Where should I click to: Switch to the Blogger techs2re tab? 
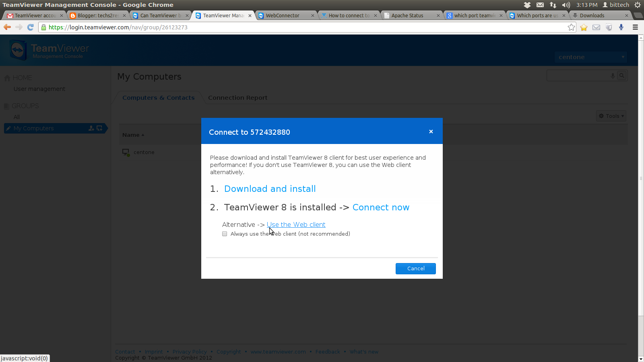[x=98, y=16]
